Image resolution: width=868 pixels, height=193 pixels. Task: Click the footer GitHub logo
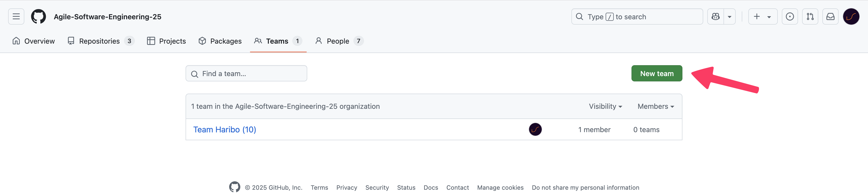[x=234, y=187]
